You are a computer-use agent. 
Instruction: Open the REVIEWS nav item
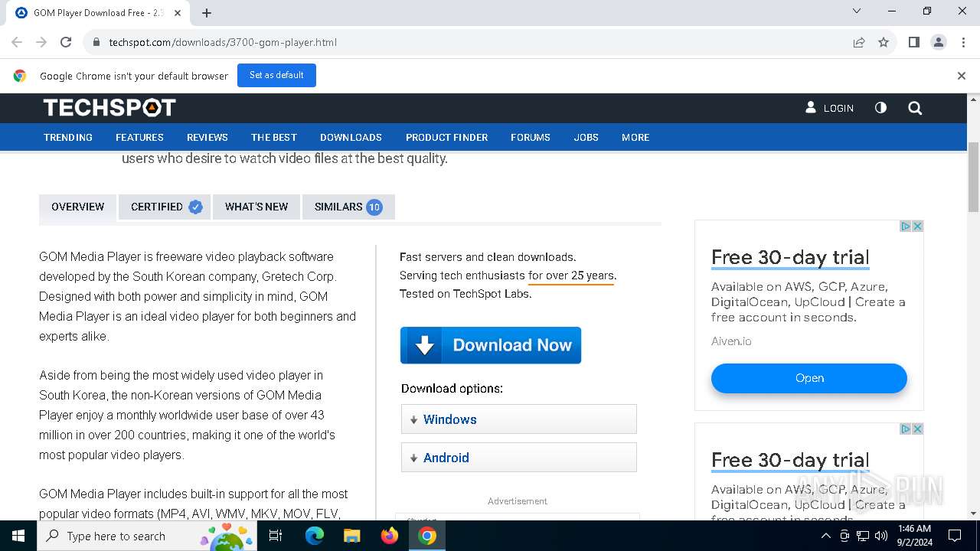[207, 137]
